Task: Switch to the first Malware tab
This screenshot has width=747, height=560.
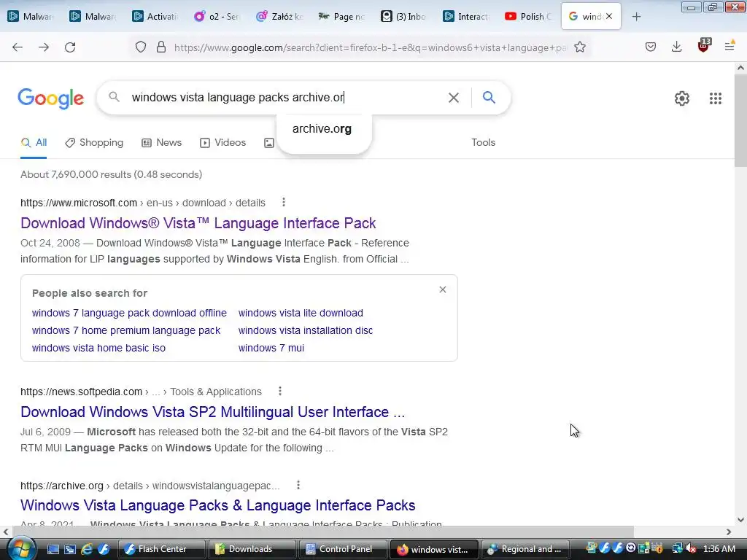Action: coord(31,17)
